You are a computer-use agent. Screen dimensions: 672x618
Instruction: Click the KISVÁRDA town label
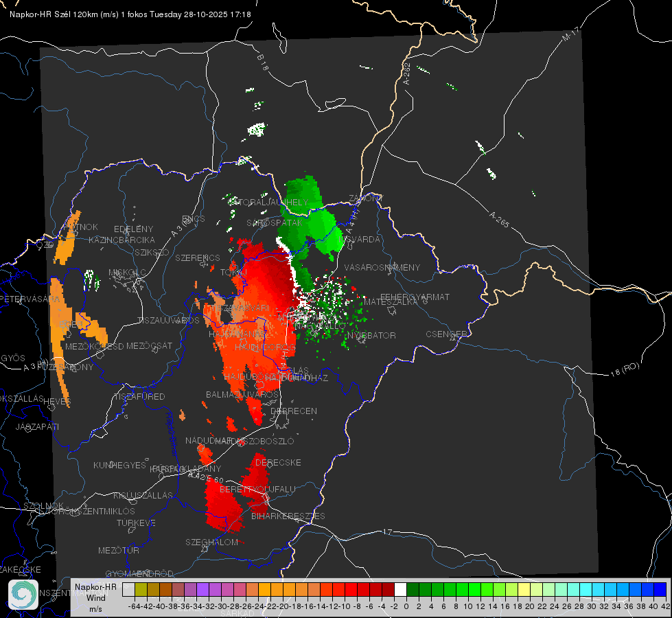(360, 240)
